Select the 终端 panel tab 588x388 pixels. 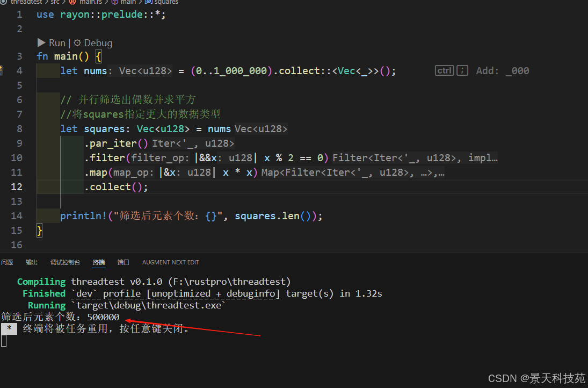click(x=99, y=262)
